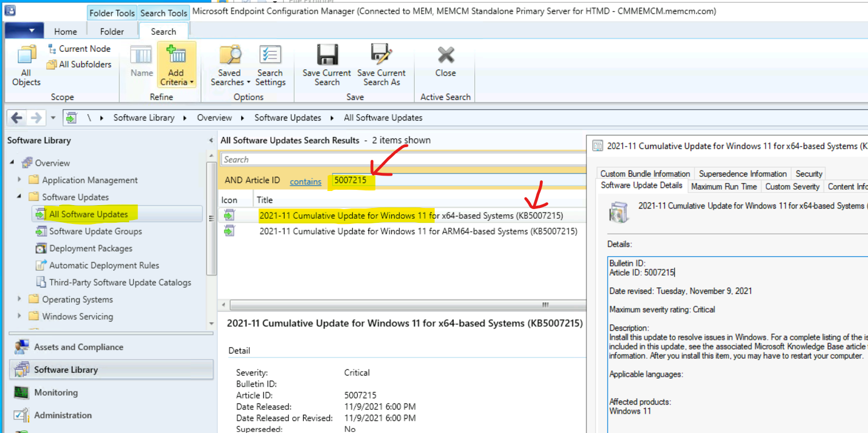Enable All Subfolders scope
868x433 pixels.
(x=79, y=64)
